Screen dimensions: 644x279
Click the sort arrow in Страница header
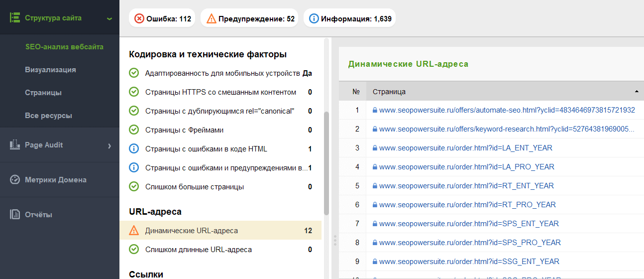[x=637, y=92]
